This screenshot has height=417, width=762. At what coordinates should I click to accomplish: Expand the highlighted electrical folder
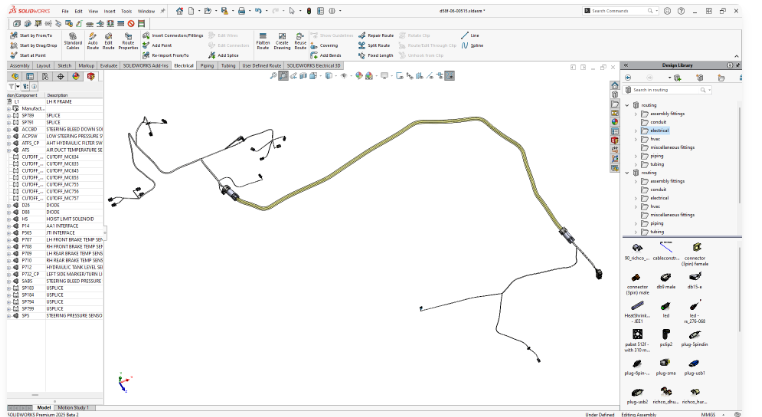[x=636, y=131]
